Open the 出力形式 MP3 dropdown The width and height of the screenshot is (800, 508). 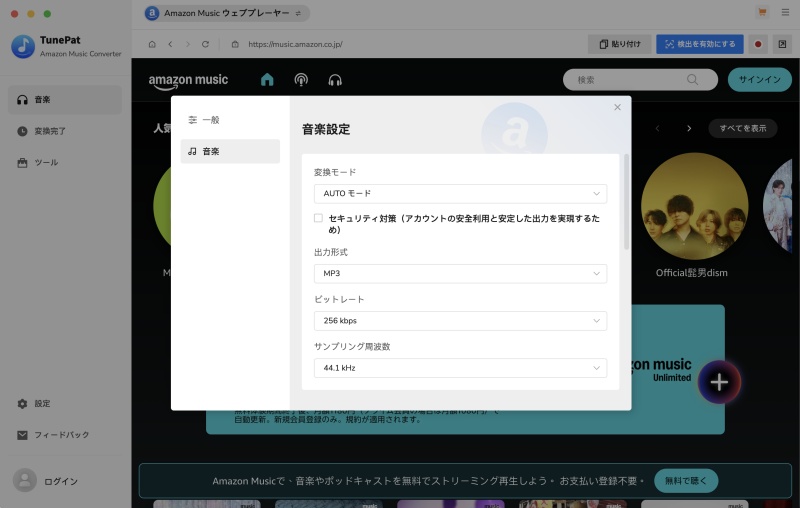tap(460, 273)
